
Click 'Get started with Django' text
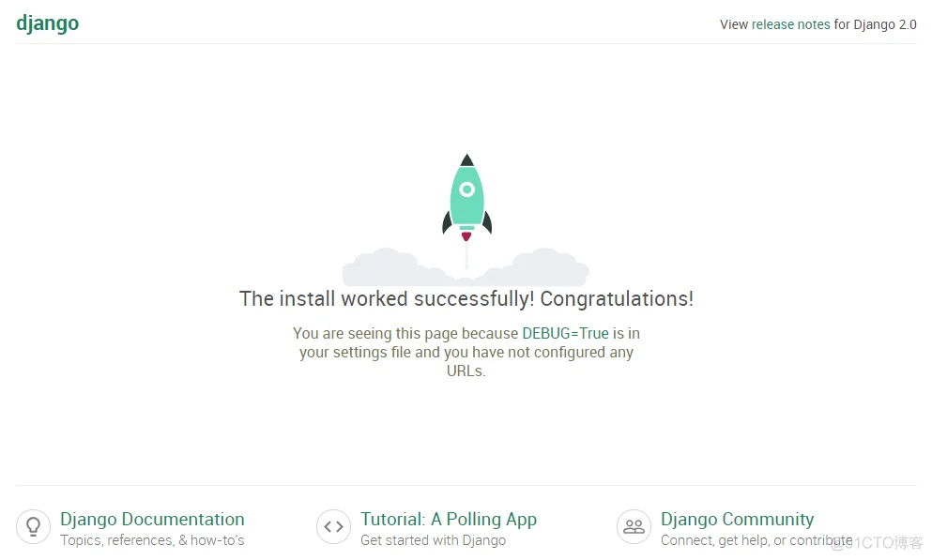[x=434, y=540]
